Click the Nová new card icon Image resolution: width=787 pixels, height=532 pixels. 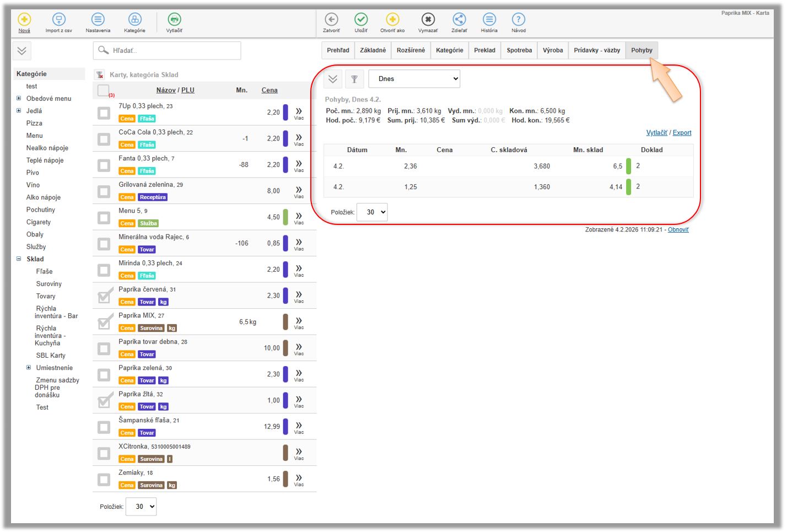click(x=24, y=20)
